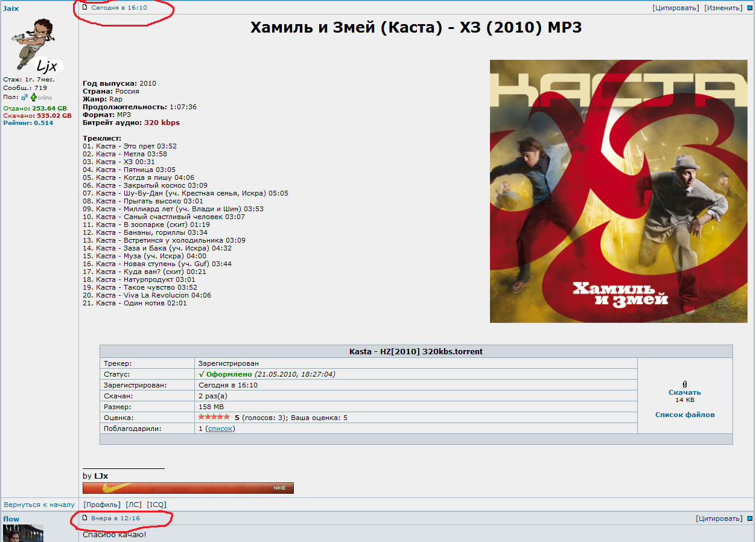Click track 07. Каста - Шу-Бу-Дам

point(185,193)
